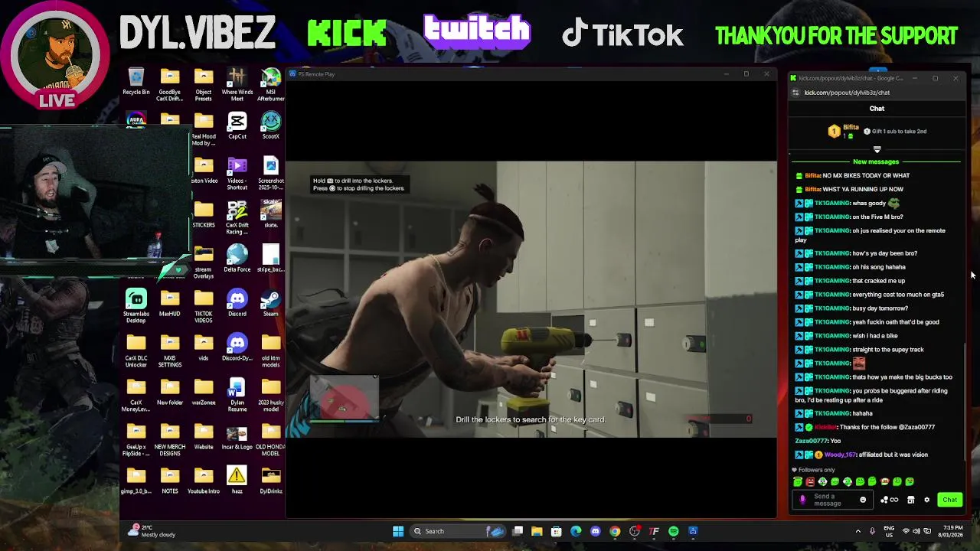Open the Videos - Shortcut icon
The width and height of the screenshot is (980, 551).
coord(237,174)
